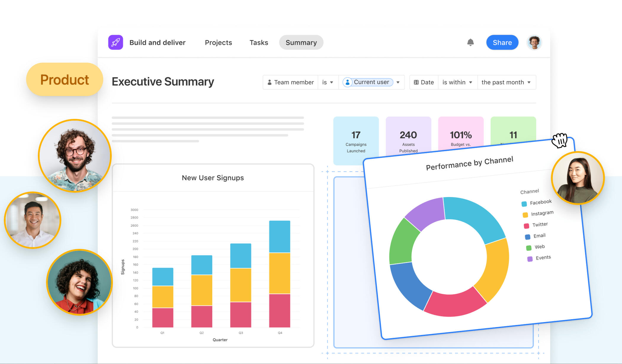Expand the "is" operator dropdown

coord(328,82)
